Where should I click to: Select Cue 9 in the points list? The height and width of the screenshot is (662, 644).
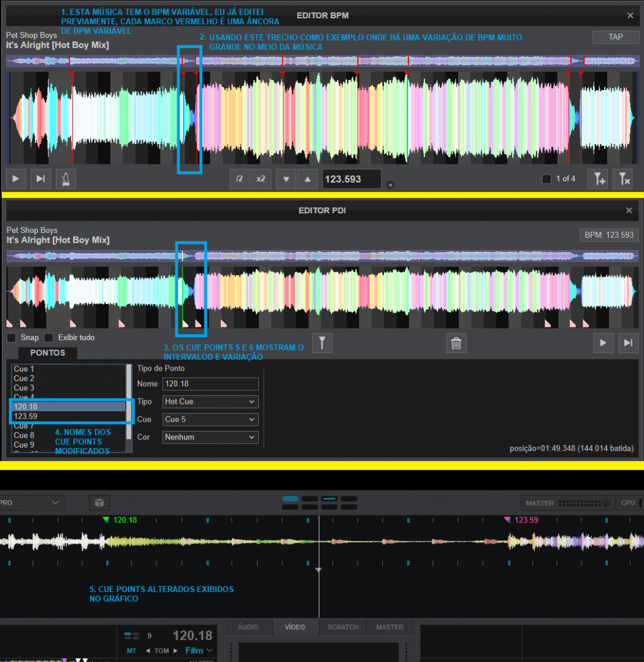pos(69,445)
